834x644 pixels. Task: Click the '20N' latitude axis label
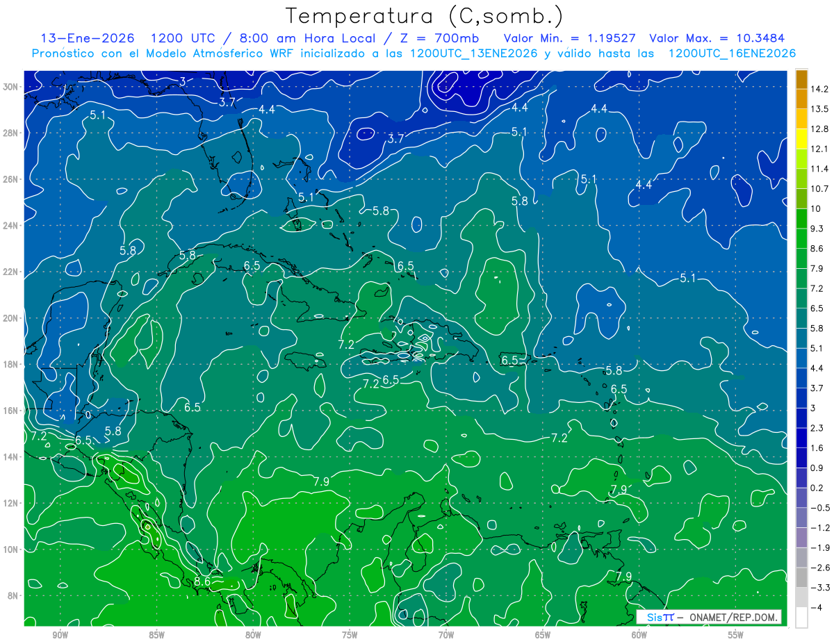pos(10,318)
